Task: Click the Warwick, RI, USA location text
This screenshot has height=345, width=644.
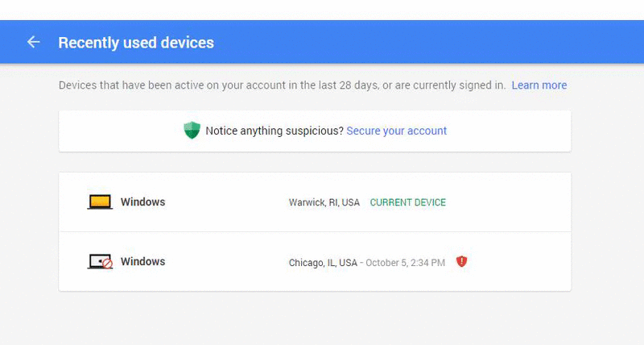Action: point(324,202)
